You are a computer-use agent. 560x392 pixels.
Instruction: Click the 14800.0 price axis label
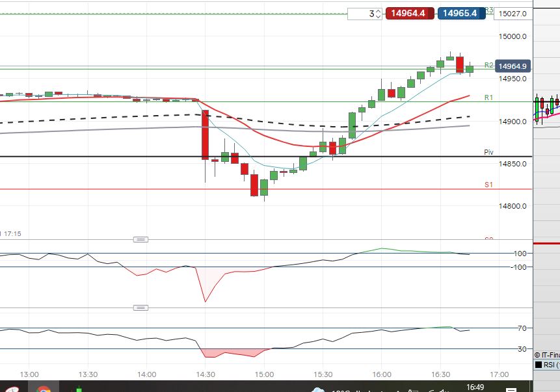tap(513, 206)
